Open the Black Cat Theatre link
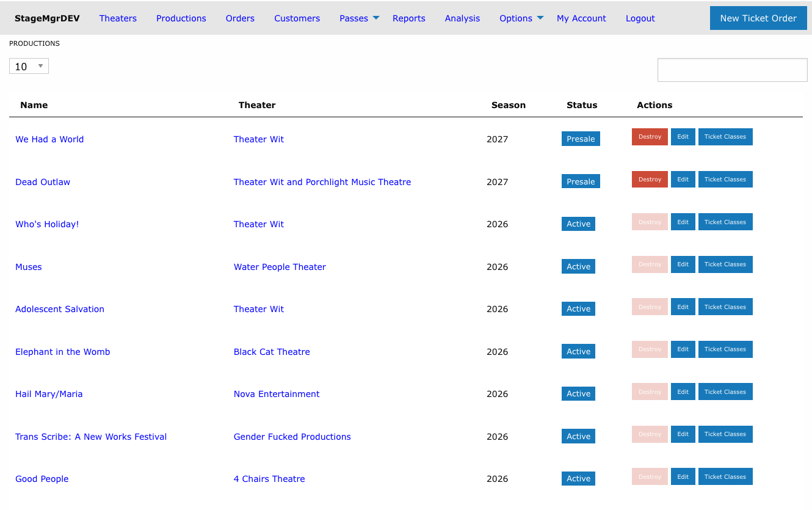 272,352
